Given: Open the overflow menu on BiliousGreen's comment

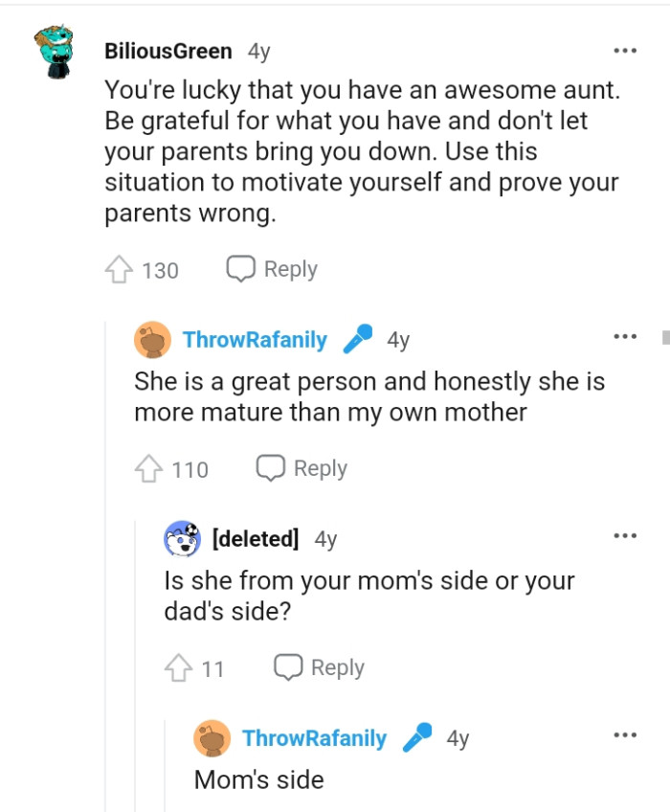Looking at the screenshot, I should [626, 51].
